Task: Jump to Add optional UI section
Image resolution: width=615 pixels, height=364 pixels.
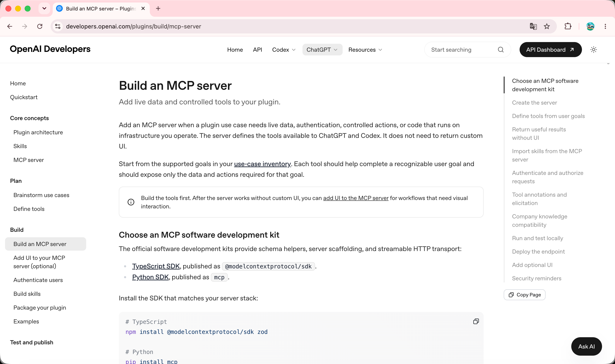Action: click(x=532, y=265)
